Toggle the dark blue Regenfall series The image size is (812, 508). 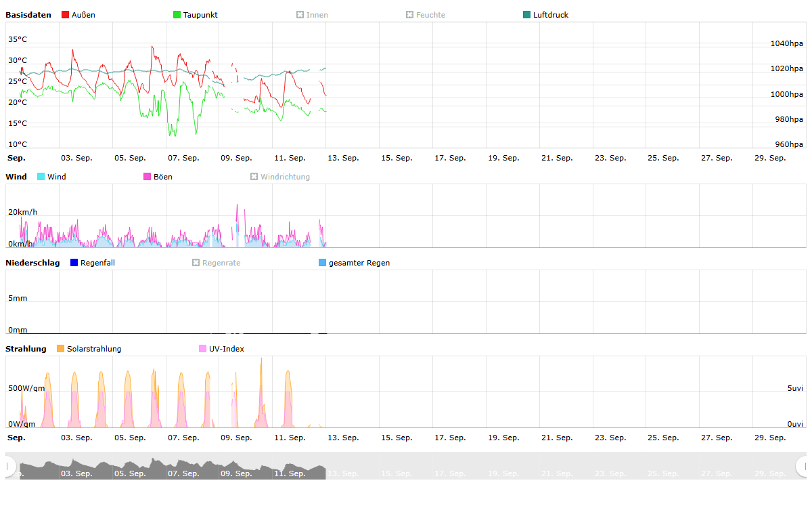tap(93, 263)
